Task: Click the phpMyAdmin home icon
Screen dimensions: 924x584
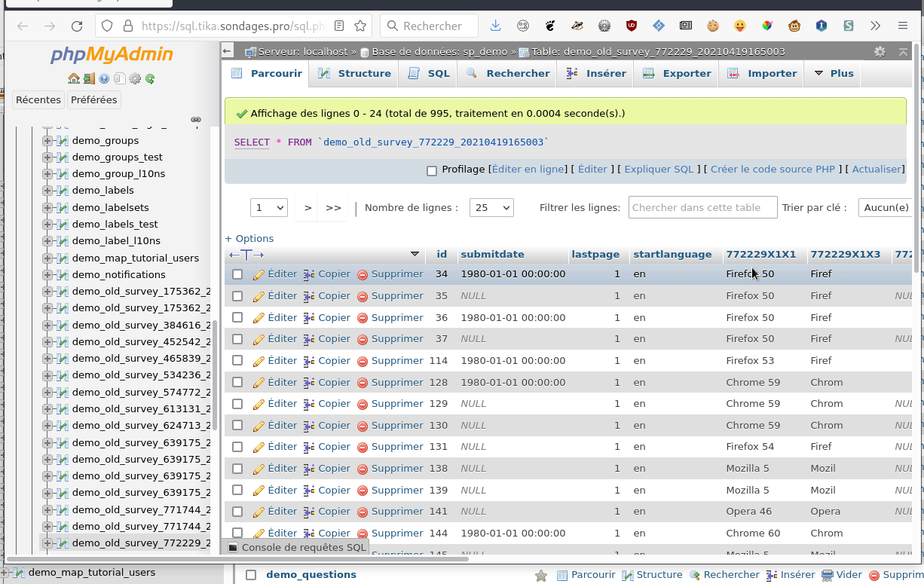Action: click(74, 78)
